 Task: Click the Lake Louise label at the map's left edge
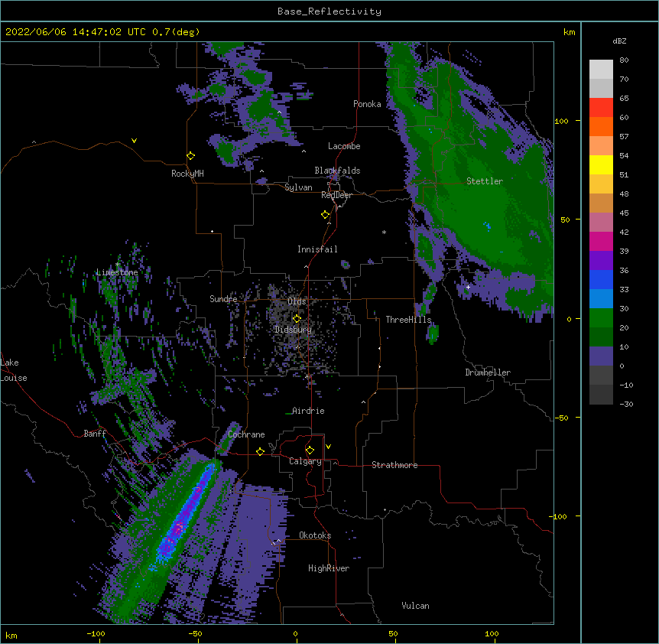(14, 370)
